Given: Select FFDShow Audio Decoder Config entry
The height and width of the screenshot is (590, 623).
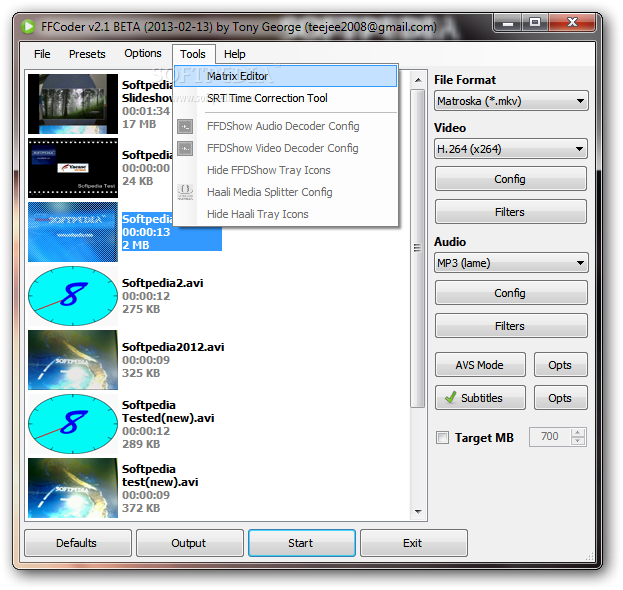Looking at the screenshot, I should click(x=286, y=126).
